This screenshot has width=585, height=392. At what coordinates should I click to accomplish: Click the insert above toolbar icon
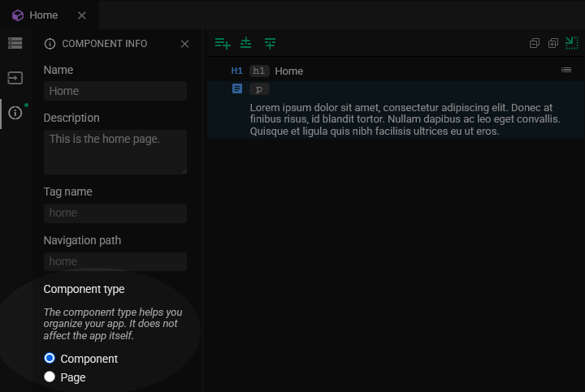click(x=246, y=43)
